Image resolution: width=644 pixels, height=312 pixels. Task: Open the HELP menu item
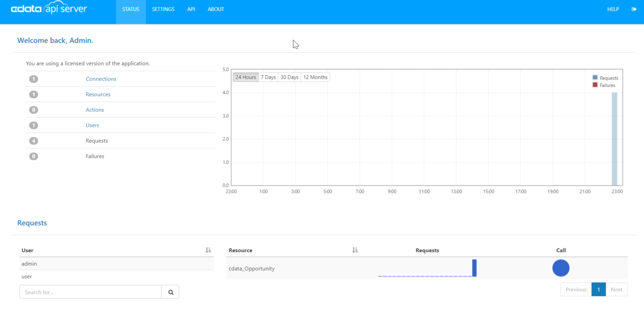[613, 9]
